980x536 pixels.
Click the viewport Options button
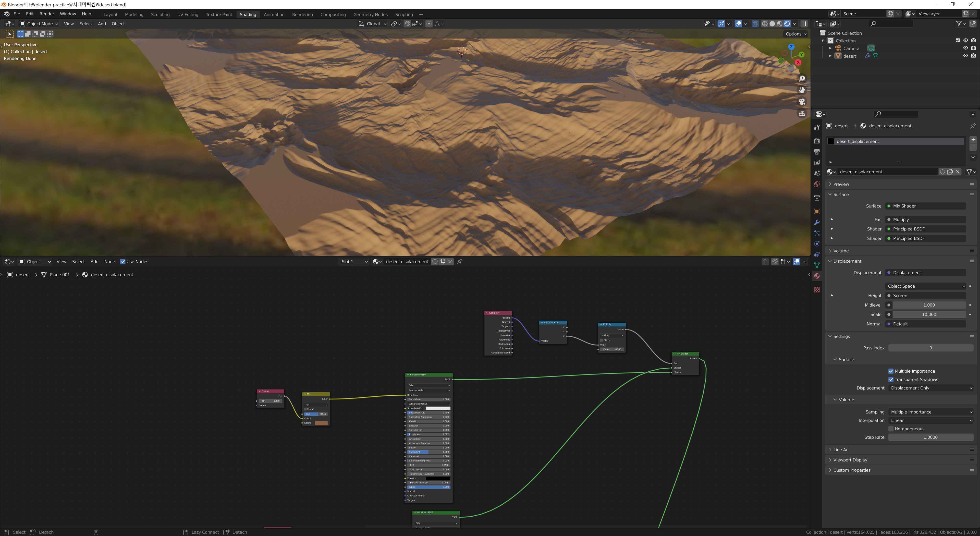pos(795,34)
